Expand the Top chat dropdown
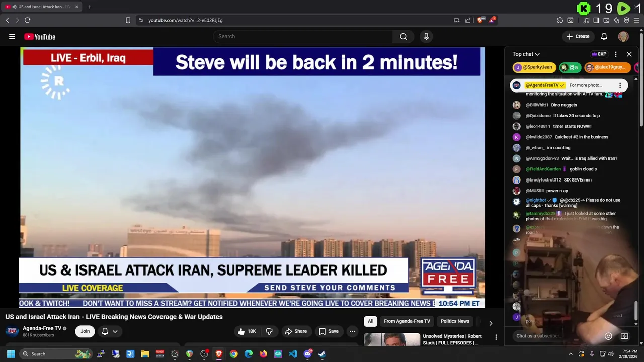Image resolution: width=644 pixels, height=362 pixels. (x=526, y=54)
